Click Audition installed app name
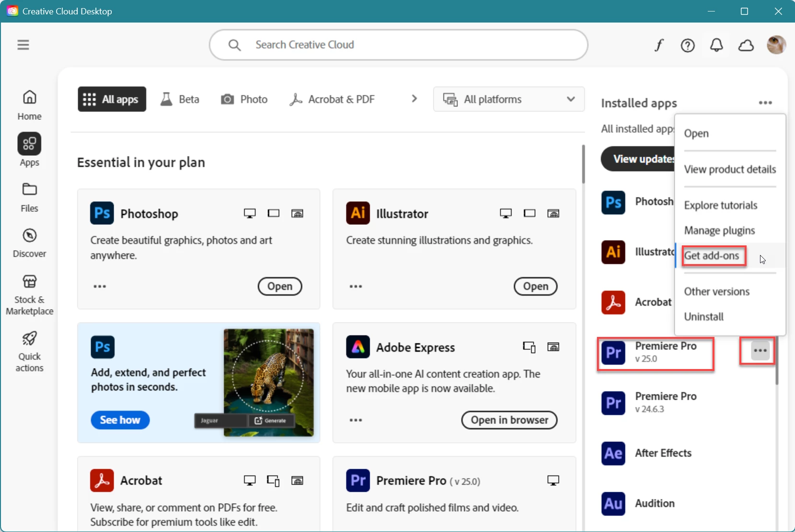The image size is (795, 532). [x=655, y=503]
